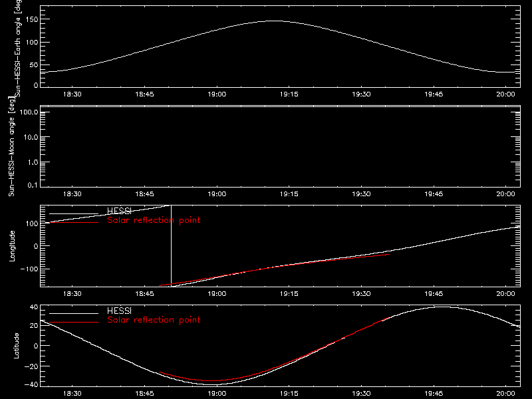Click the 'Sun-HESSI-Earth angle [deg]' axis label

click(x=18, y=49)
